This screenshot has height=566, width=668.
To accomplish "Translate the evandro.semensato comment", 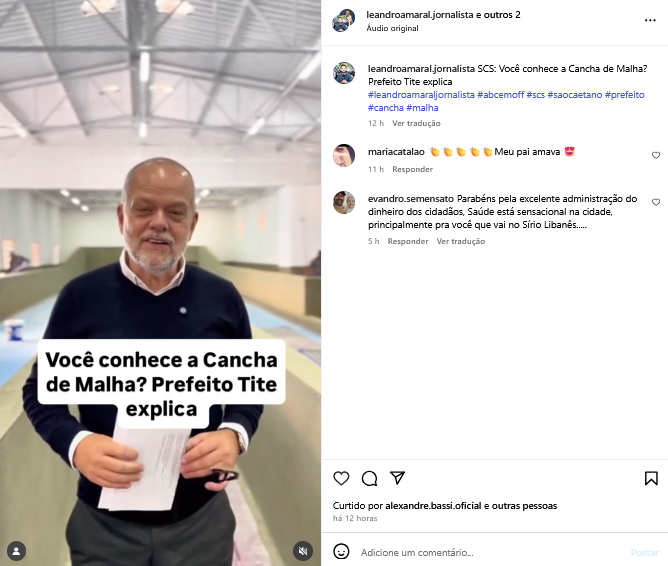I will 461,241.
